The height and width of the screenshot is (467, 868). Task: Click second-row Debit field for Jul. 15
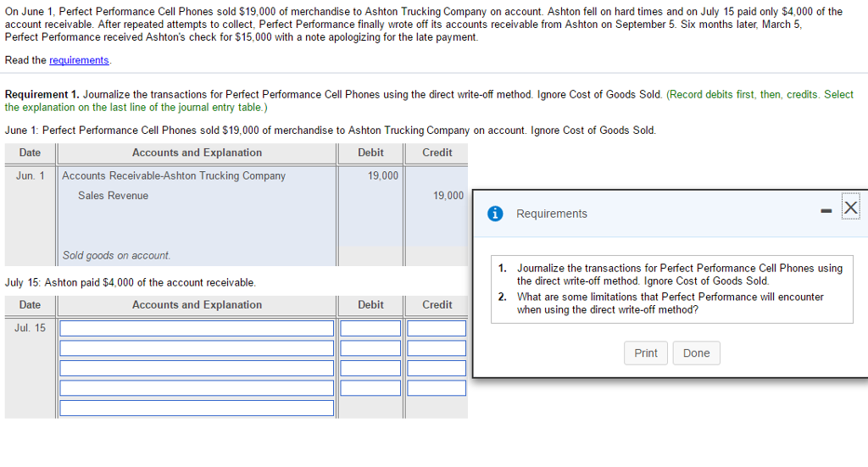click(370, 348)
